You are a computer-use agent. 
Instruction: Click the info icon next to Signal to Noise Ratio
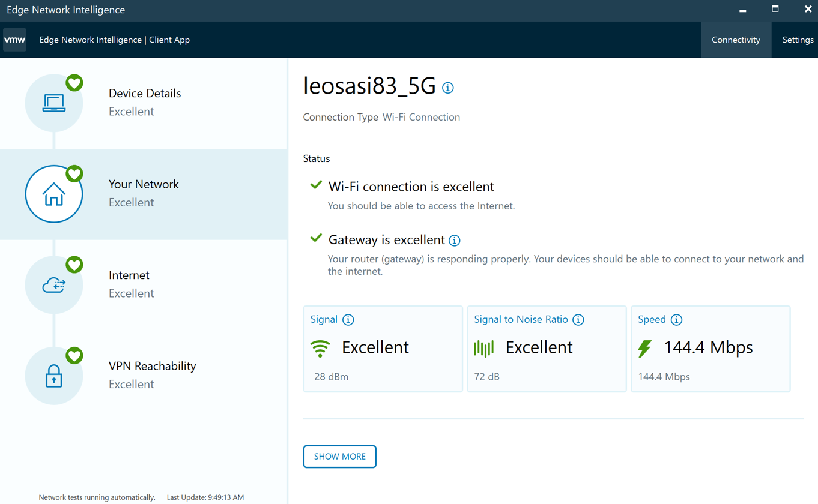pyautogui.click(x=578, y=320)
